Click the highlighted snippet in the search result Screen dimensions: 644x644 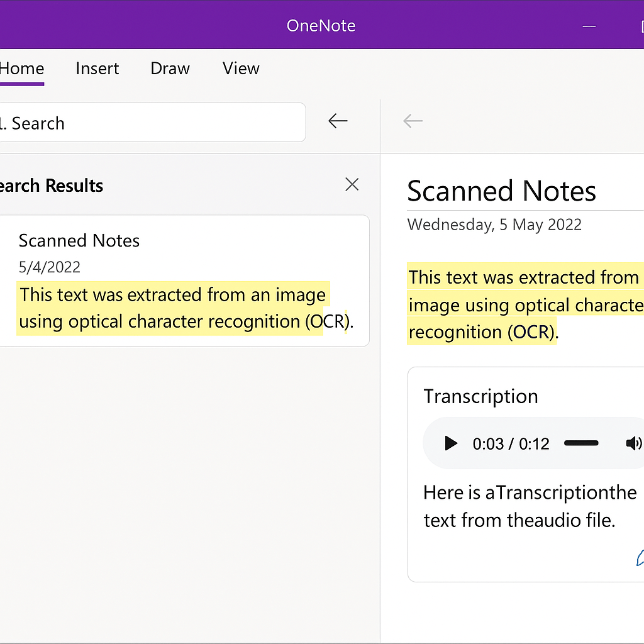[x=173, y=308]
